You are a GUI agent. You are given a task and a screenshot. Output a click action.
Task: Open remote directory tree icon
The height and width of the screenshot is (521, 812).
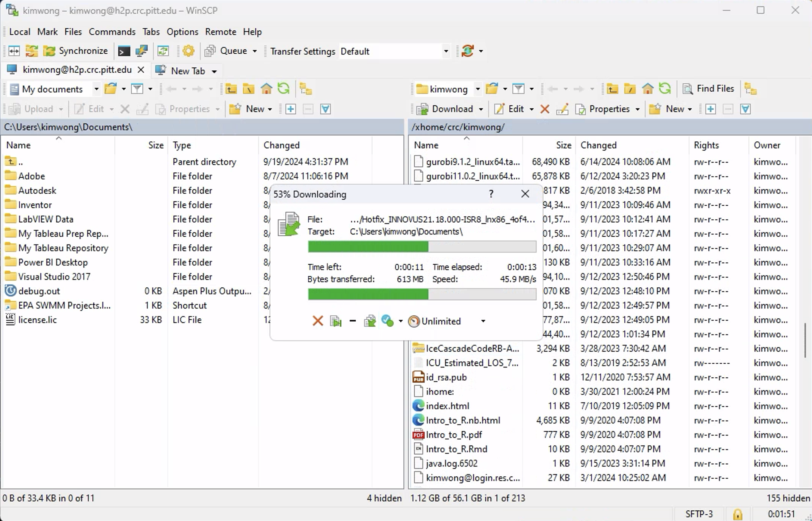pyautogui.click(x=750, y=89)
